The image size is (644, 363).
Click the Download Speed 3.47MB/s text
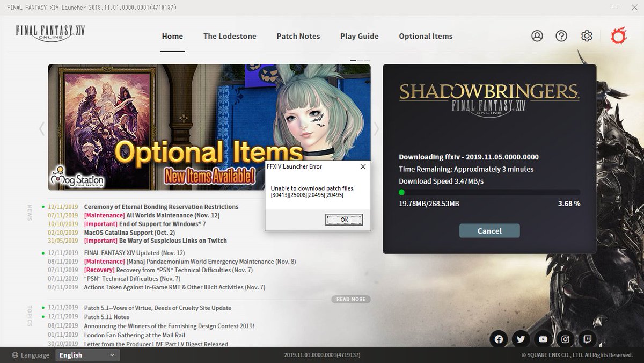[441, 181]
